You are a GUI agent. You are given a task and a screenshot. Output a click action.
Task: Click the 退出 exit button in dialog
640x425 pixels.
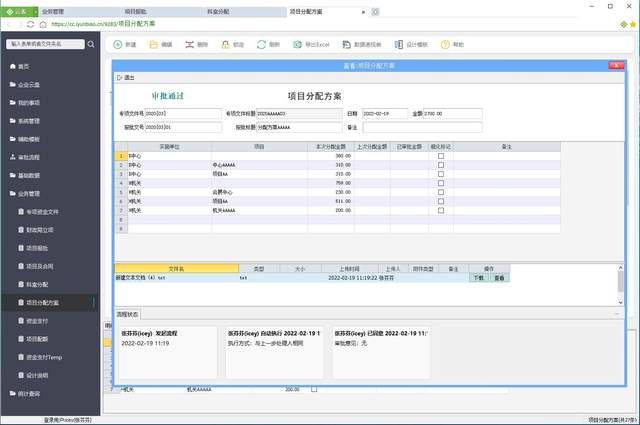126,78
